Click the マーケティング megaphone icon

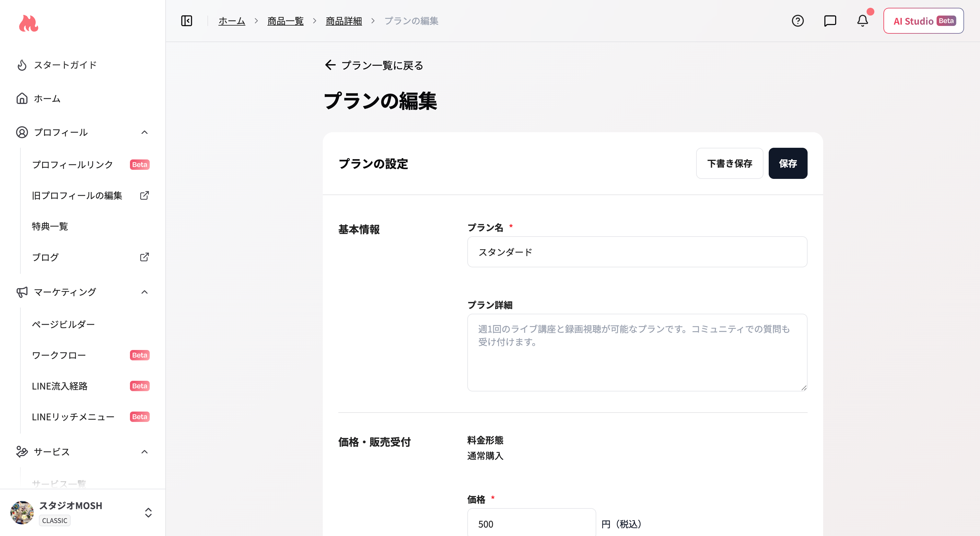coord(22,292)
